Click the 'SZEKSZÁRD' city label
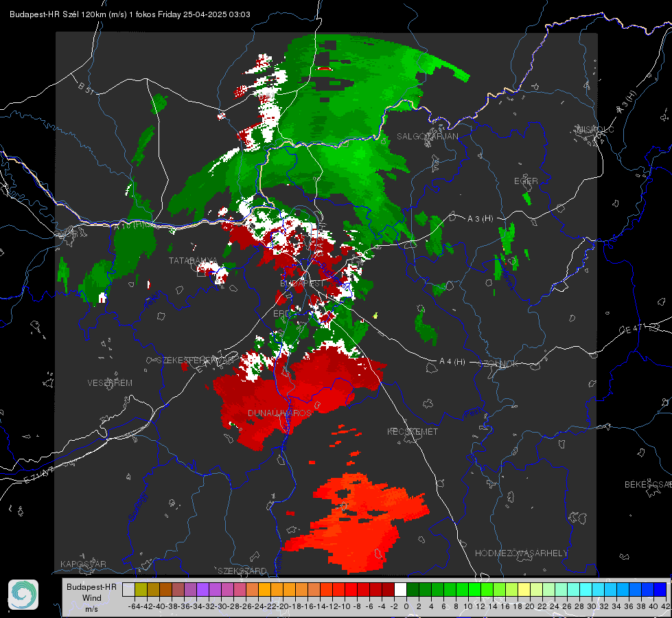 point(242,571)
